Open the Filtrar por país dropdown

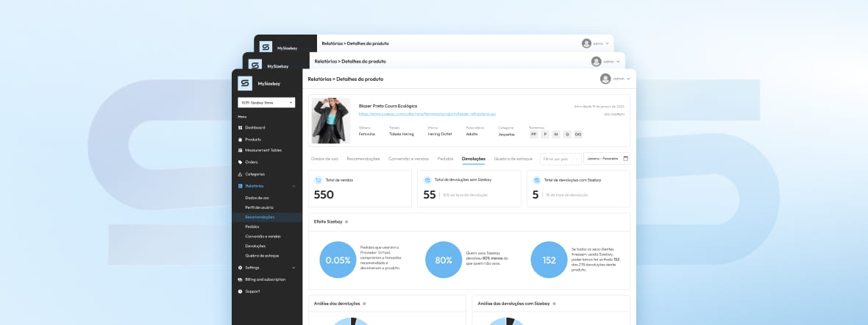point(561,159)
